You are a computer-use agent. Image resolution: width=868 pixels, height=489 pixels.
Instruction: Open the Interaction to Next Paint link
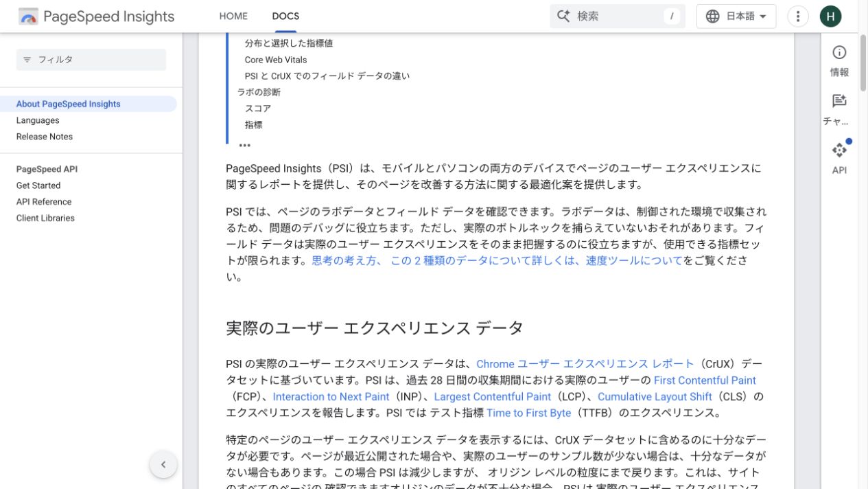pos(331,397)
